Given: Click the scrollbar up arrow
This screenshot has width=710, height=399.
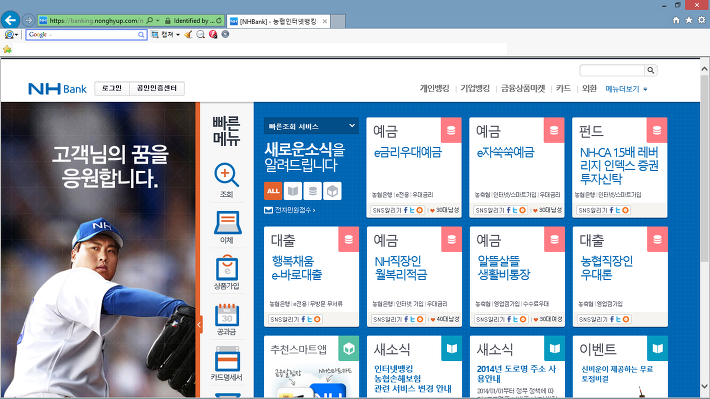Looking at the screenshot, I should coord(705,69).
